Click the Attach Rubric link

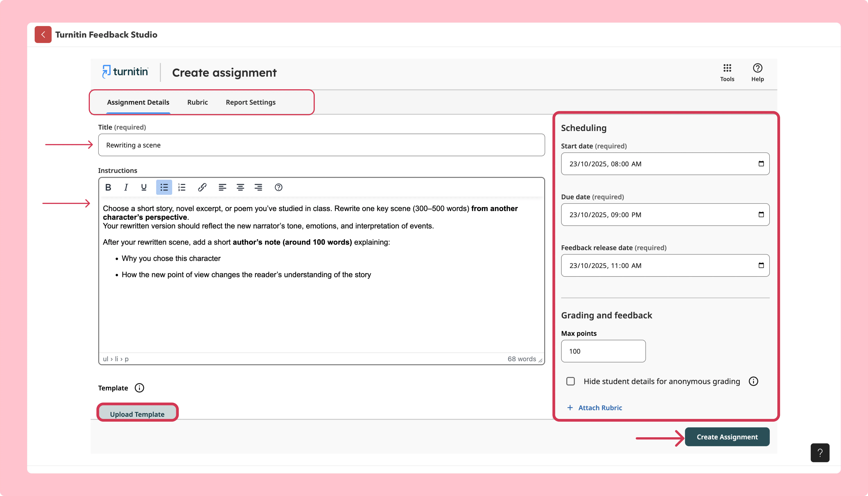[x=594, y=408]
